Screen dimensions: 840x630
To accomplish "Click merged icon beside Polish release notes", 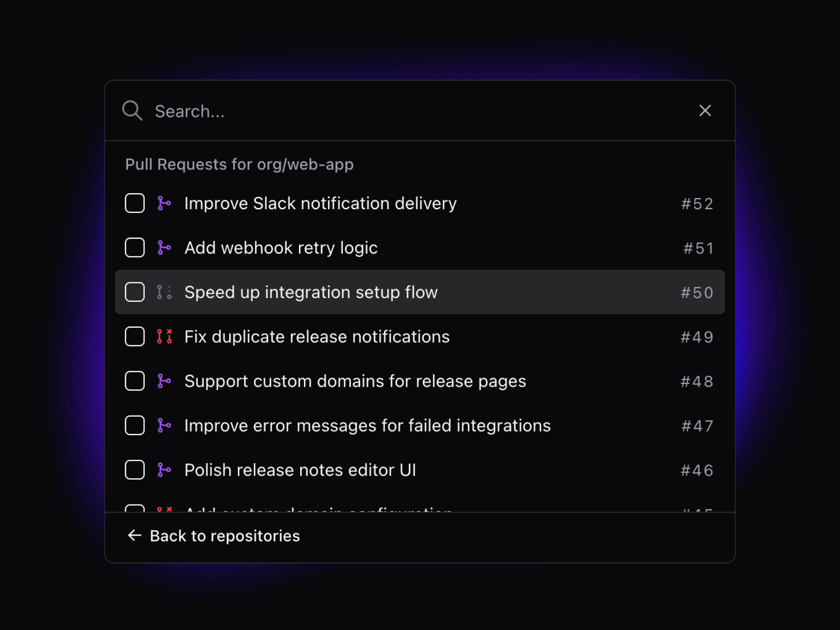I will (x=164, y=470).
